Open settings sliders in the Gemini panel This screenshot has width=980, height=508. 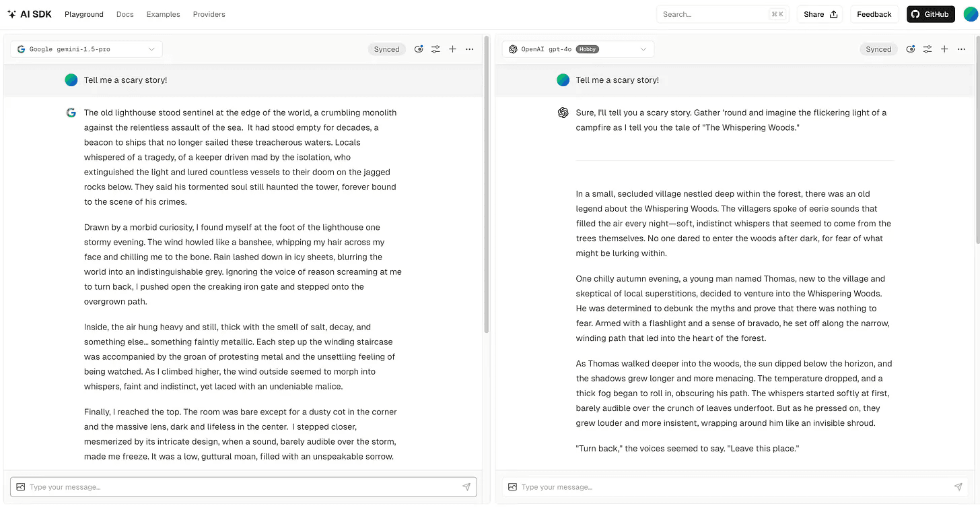click(435, 49)
